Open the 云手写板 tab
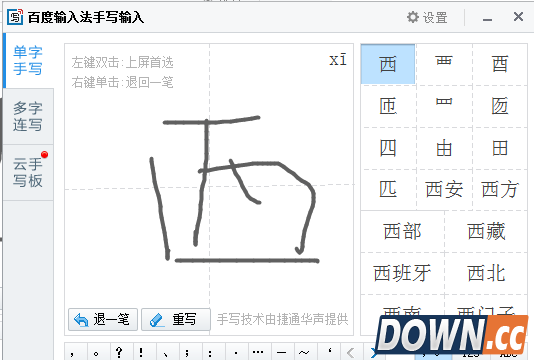This screenshot has height=360, width=534. [x=28, y=172]
